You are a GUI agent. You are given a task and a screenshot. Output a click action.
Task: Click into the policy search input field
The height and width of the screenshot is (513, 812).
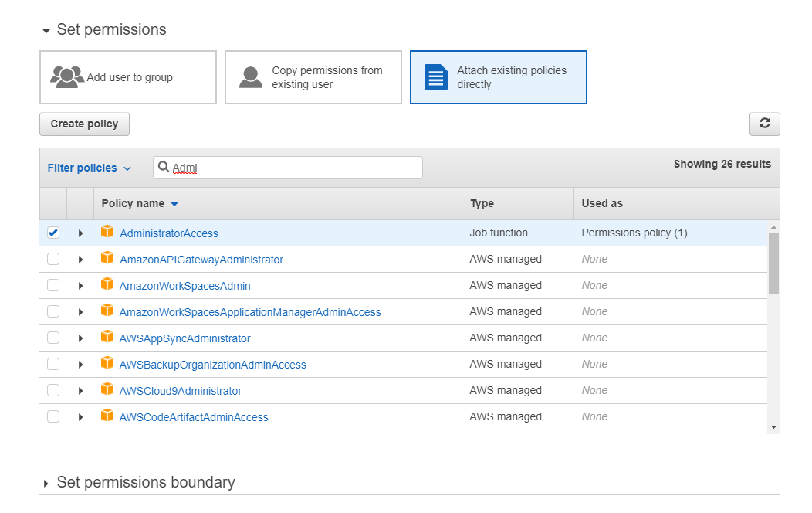pyautogui.click(x=293, y=168)
